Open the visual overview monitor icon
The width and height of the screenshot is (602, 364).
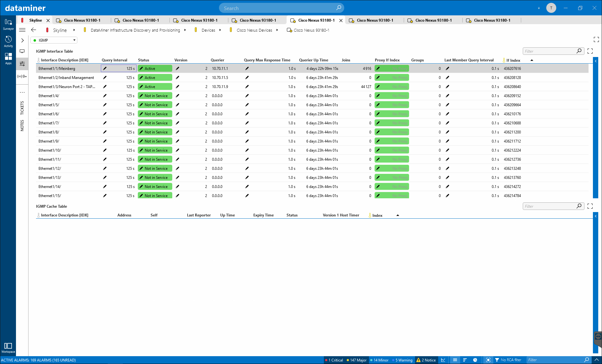click(22, 51)
